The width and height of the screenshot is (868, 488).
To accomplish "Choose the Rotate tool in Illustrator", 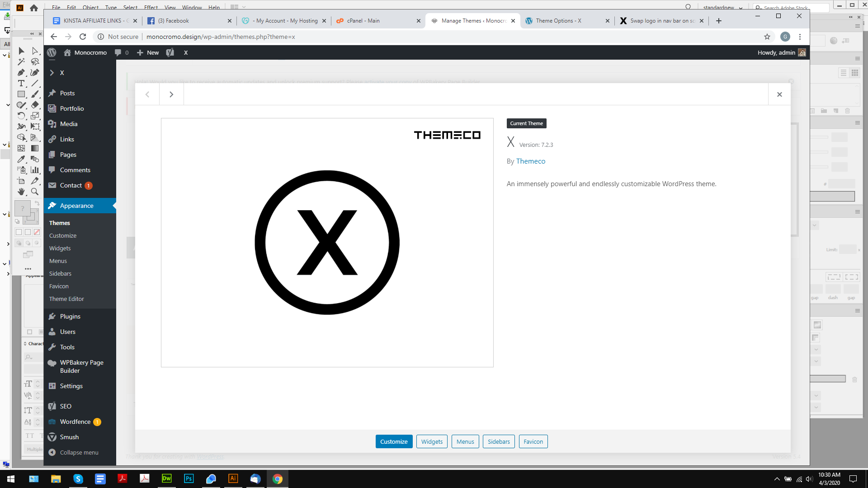I will [21, 116].
